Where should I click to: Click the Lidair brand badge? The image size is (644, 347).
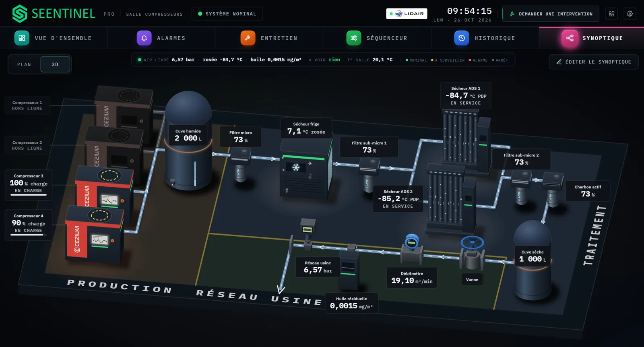(x=407, y=14)
